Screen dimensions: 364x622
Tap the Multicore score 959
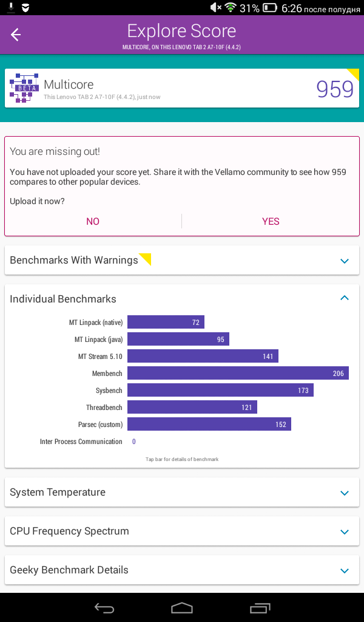[335, 89]
